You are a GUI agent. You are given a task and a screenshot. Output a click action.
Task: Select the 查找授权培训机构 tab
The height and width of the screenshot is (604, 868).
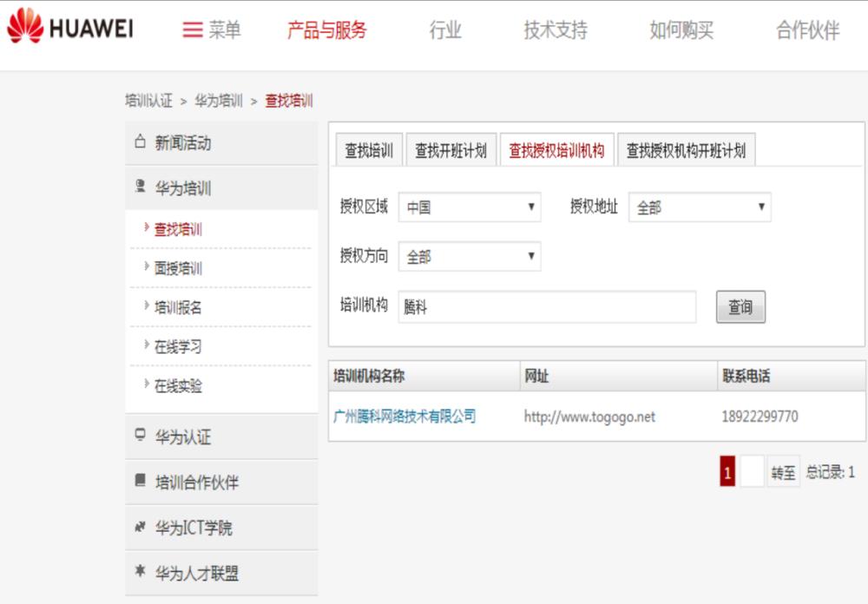[x=557, y=149]
